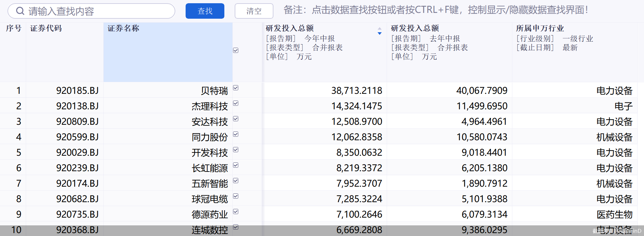Viewport: 644px width, 236px height.
Task: Click the value 7,952.3707
Action: [359, 183]
